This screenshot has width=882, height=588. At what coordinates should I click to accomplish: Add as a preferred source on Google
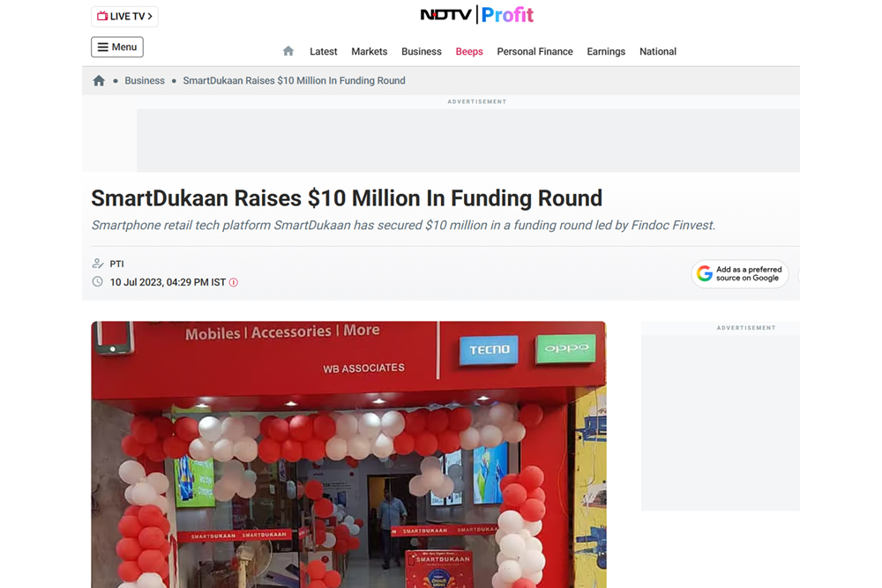tap(740, 274)
